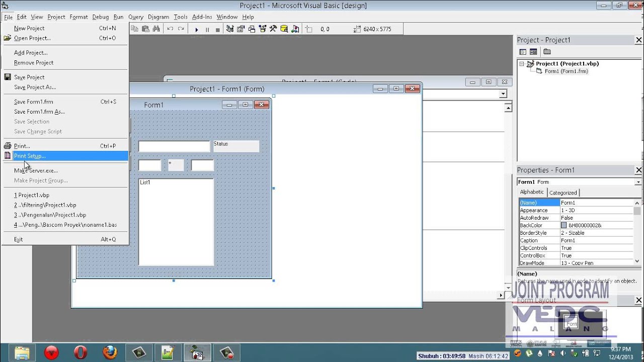Collapse the Project1 (Project1.vbp) tree node

[x=522, y=64]
